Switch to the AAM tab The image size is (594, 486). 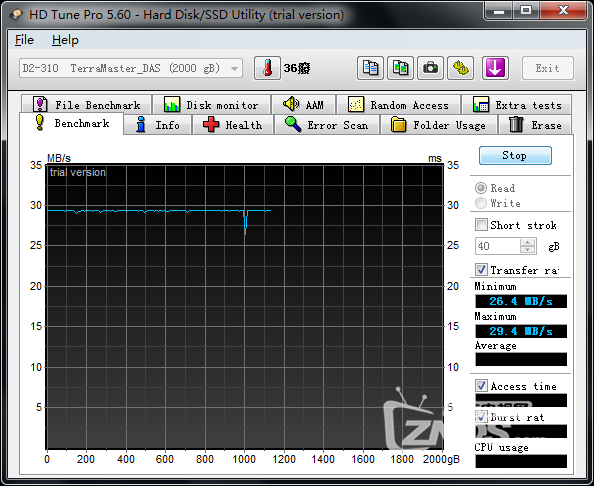pos(303,105)
